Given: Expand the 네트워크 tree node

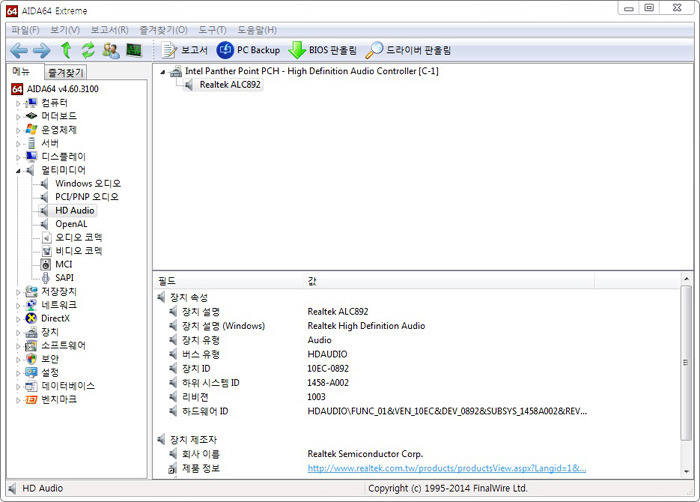Looking at the screenshot, I should click(18, 305).
